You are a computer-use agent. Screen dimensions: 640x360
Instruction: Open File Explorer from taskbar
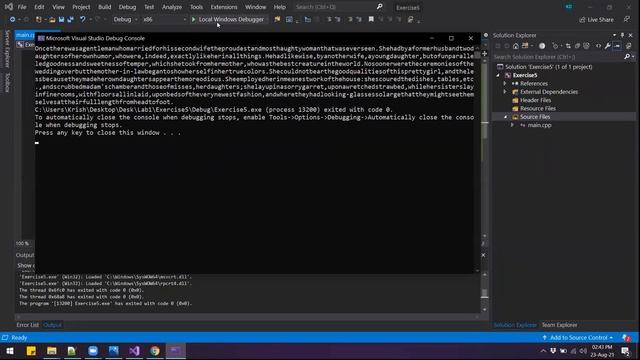[x=52, y=351]
